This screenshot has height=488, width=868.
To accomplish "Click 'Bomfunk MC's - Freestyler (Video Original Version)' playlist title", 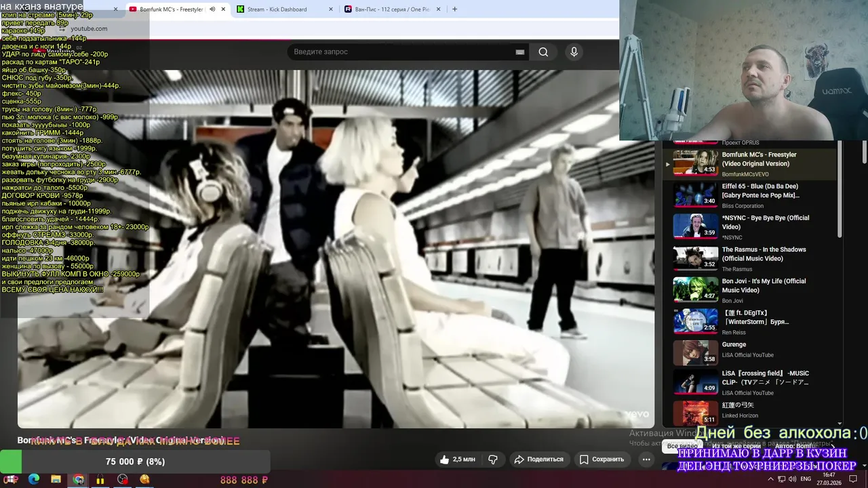I will 759,159.
